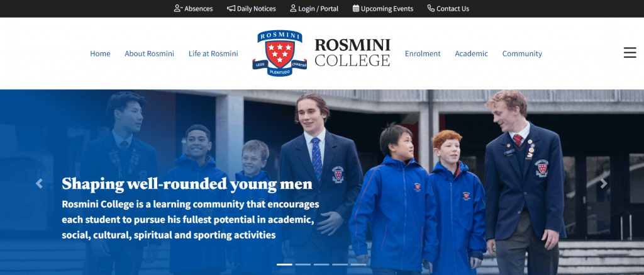The height and width of the screenshot is (275, 644).
Task: Open the hamburger menu icon
Action: coord(630,53)
